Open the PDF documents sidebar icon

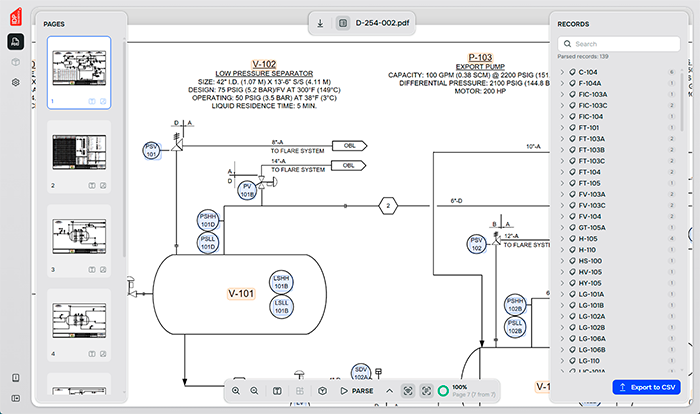pyautogui.click(x=16, y=42)
